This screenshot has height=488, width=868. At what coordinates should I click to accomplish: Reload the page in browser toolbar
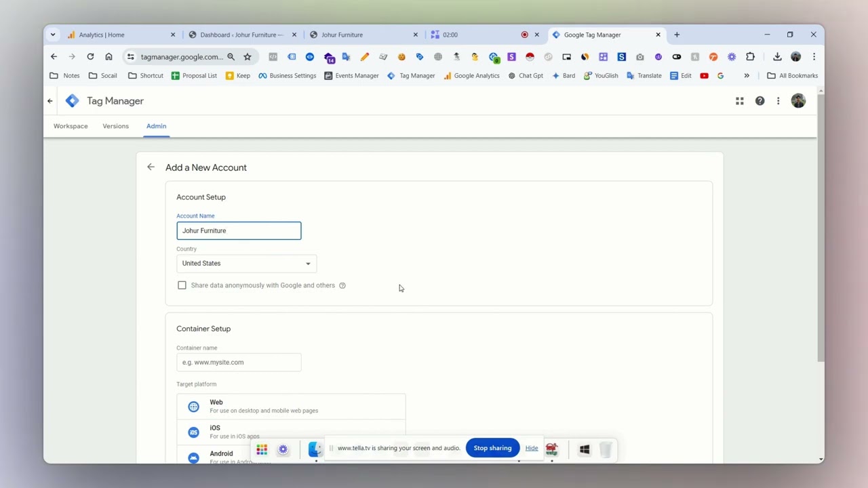pyautogui.click(x=90, y=57)
